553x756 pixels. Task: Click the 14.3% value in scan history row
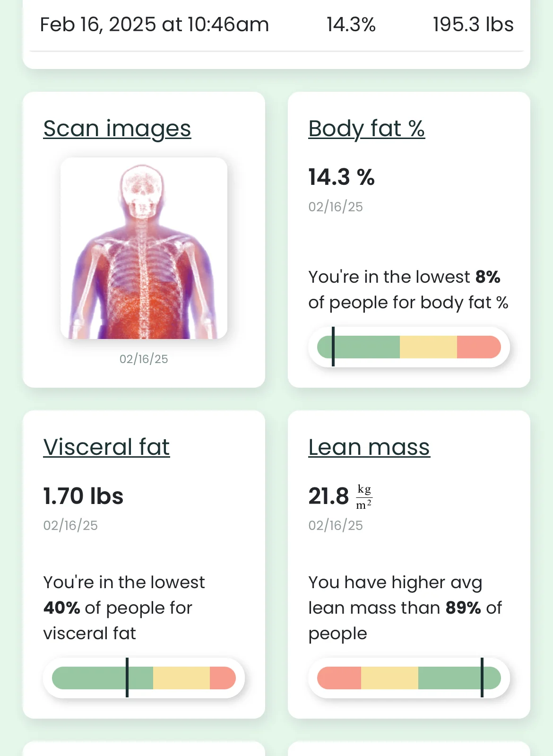point(351,25)
